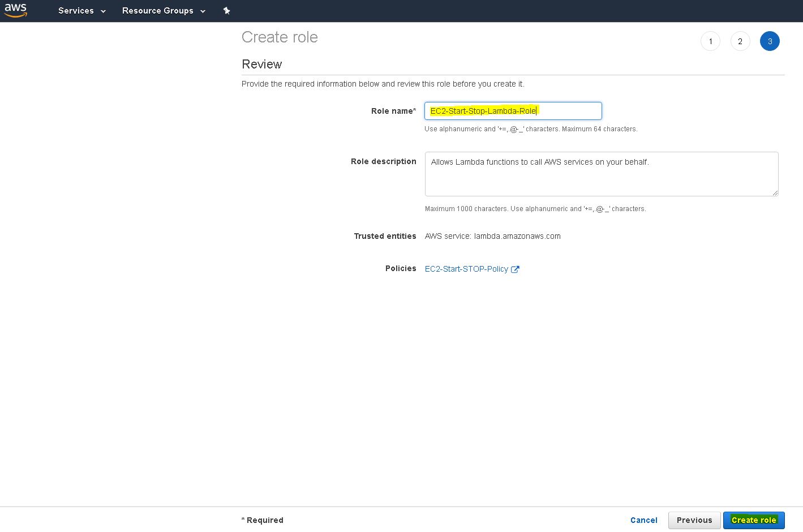Open the Resource Groups menu label
This screenshot has height=532, width=803.
tap(157, 11)
